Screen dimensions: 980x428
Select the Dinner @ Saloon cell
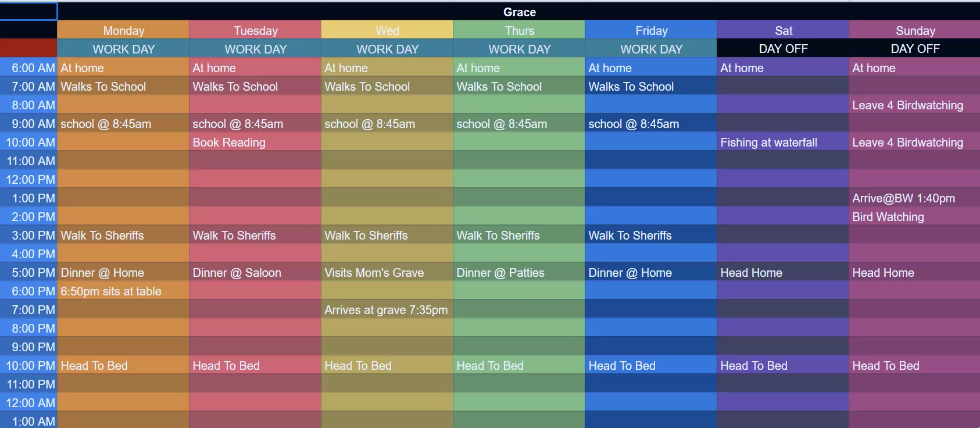(255, 273)
